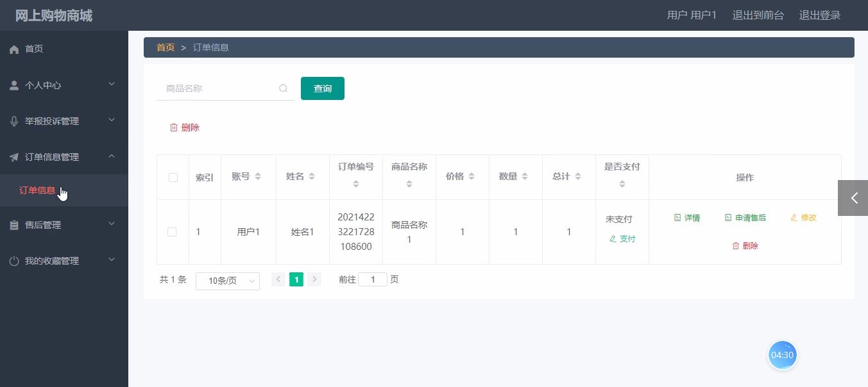This screenshot has width=868, height=387.
Task: Click the 前往 page number input
Action: [x=373, y=279]
